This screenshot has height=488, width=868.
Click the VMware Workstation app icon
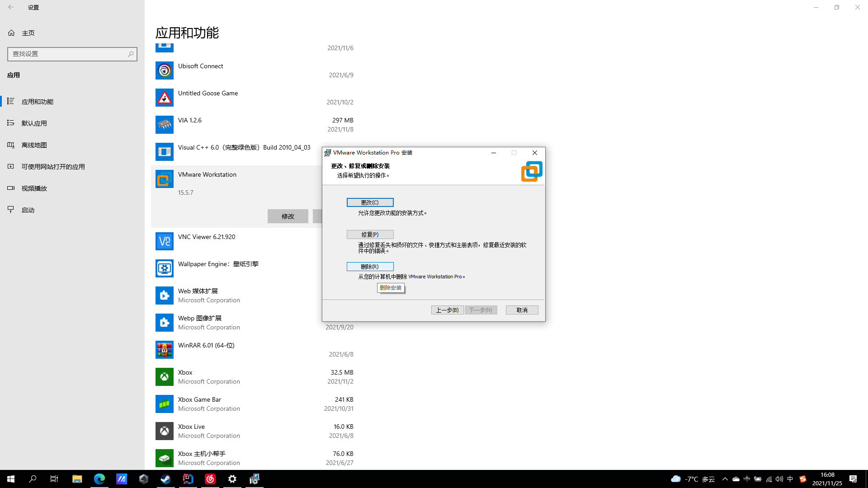164,178
